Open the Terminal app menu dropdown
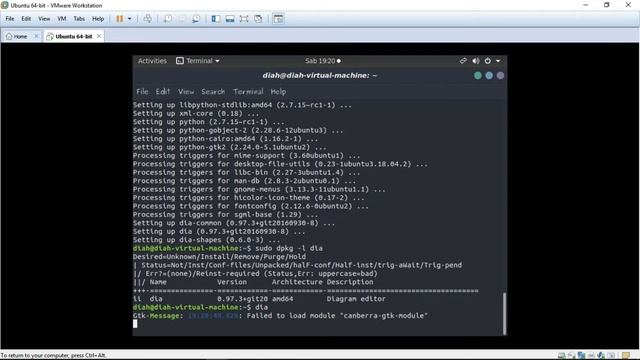 [198, 61]
